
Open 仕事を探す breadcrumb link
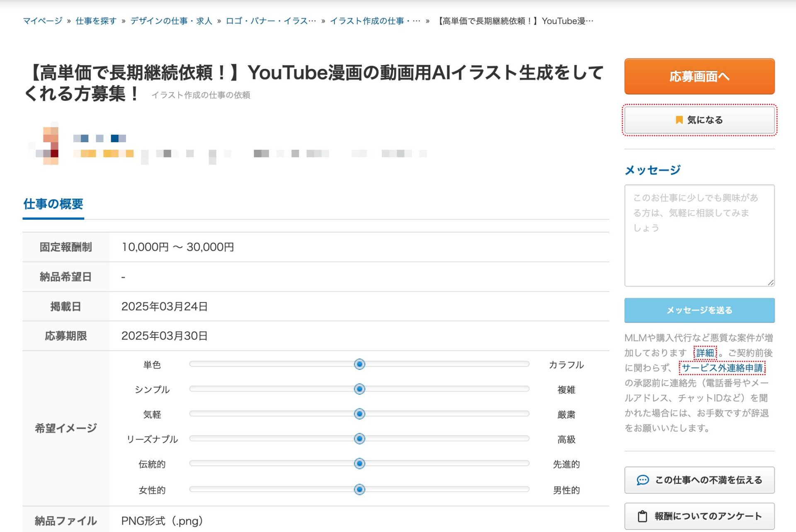pos(96,21)
